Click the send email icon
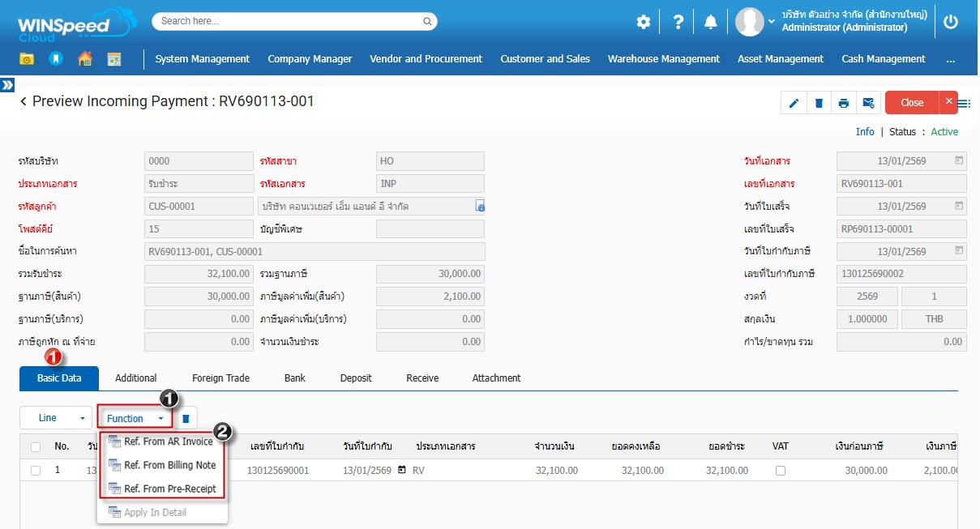 tap(868, 103)
